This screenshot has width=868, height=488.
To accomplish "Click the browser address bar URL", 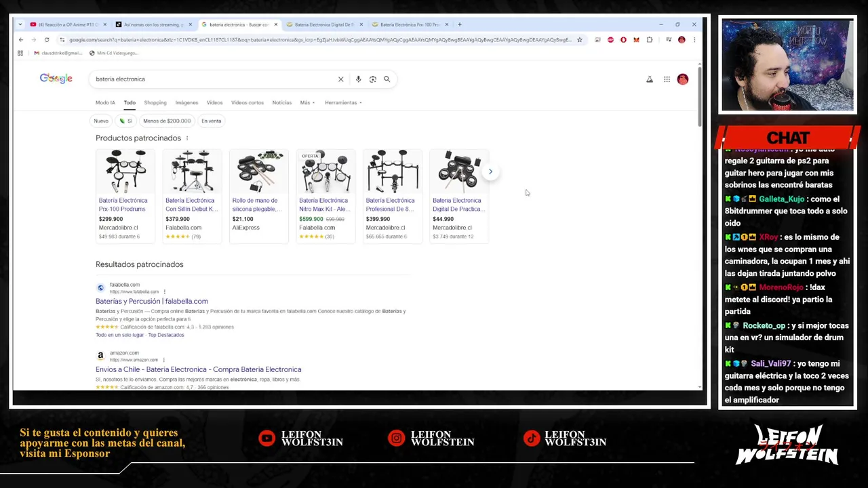I will [319, 39].
